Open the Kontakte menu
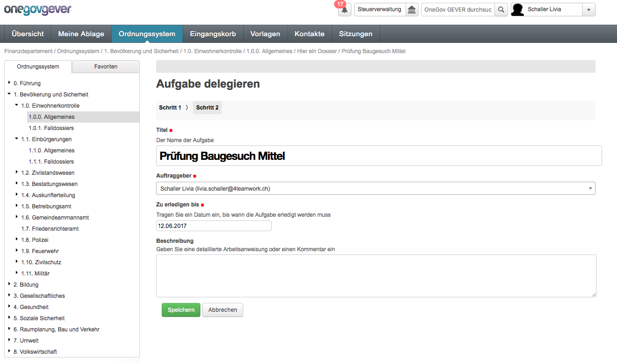Screen dimensions: 617x364 (309, 34)
